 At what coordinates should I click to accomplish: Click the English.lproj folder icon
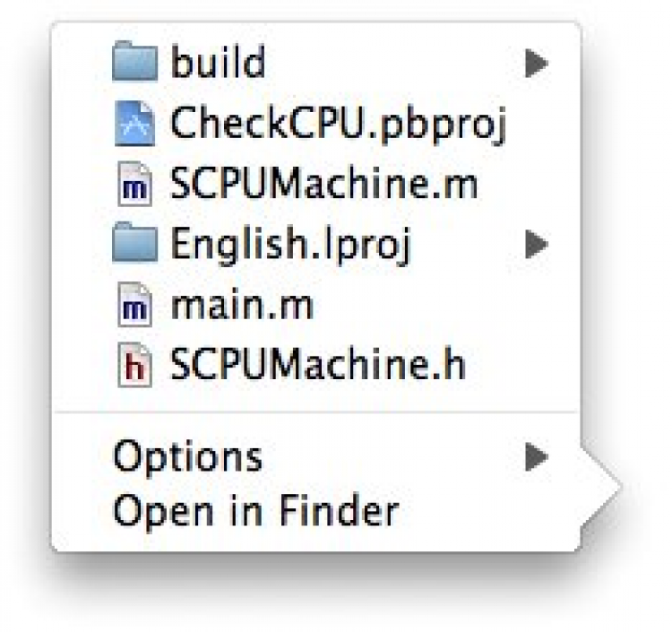(135, 244)
